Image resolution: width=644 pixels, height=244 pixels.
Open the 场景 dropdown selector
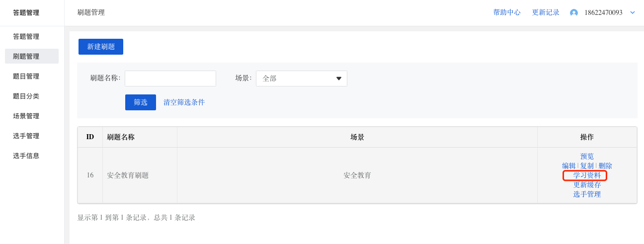pyautogui.click(x=302, y=79)
